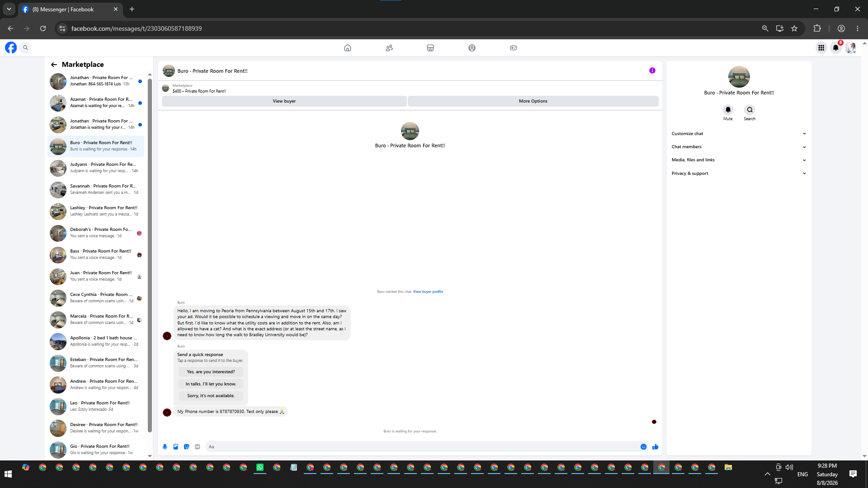Image resolution: width=868 pixels, height=488 pixels.
Task: Expand the Privacy & support section
Action: tap(739, 174)
